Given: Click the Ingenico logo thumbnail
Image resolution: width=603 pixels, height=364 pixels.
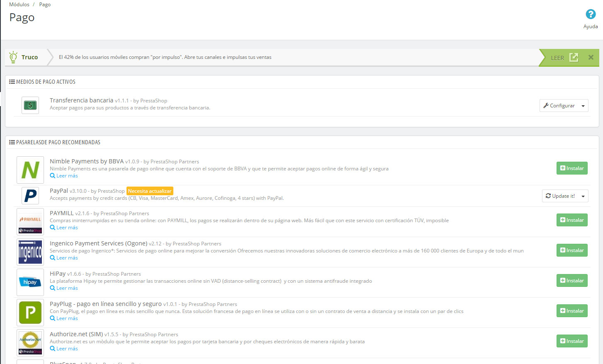Looking at the screenshot, I should coord(30,252).
